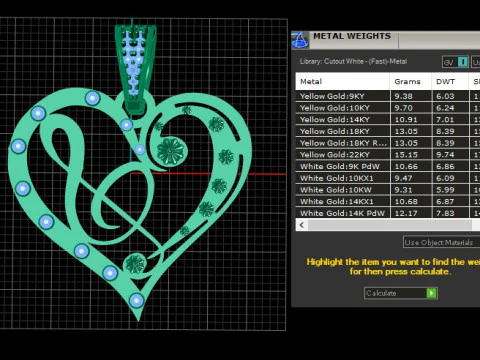This screenshot has width=480, height=360.
Task: Click the Calculate button
Action: tap(401, 293)
